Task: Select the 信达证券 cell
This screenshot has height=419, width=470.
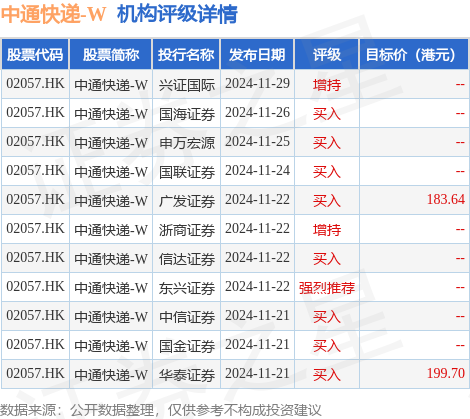Action: pyautogui.click(x=187, y=259)
